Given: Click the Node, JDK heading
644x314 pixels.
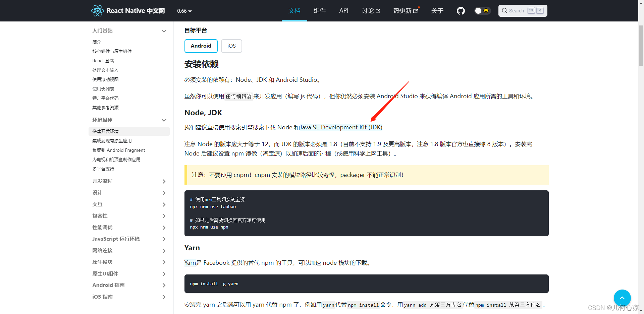Looking at the screenshot, I should pos(203,113).
